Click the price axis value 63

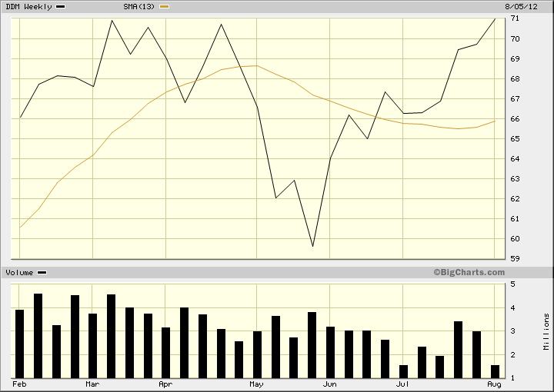(x=515, y=179)
